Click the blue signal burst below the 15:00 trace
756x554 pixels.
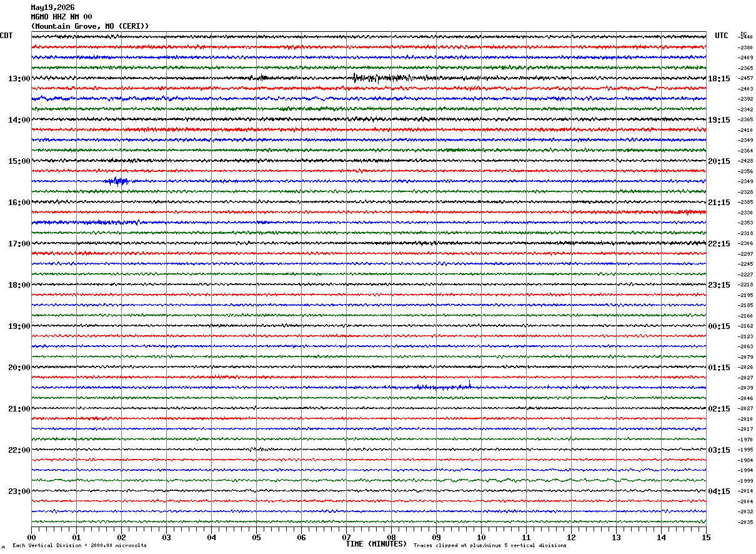(x=117, y=181)
